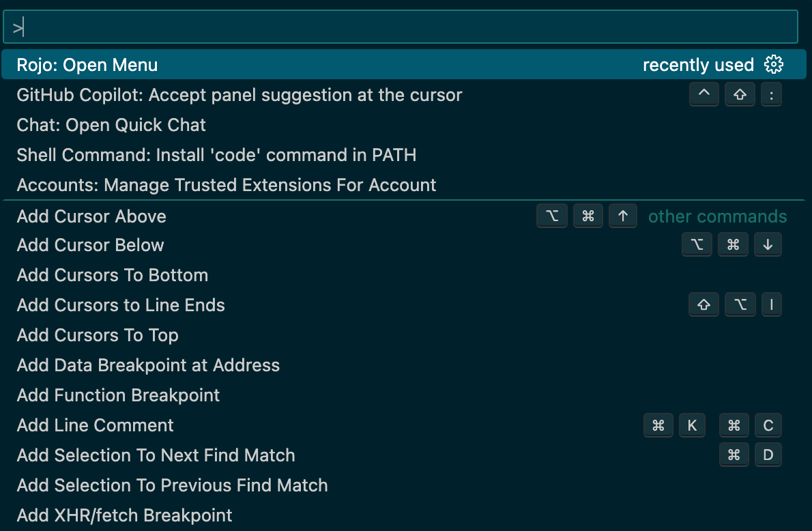Pick Add Data Breakpoint at Address
Screen dimensions: 812x531
click(148, 365)
